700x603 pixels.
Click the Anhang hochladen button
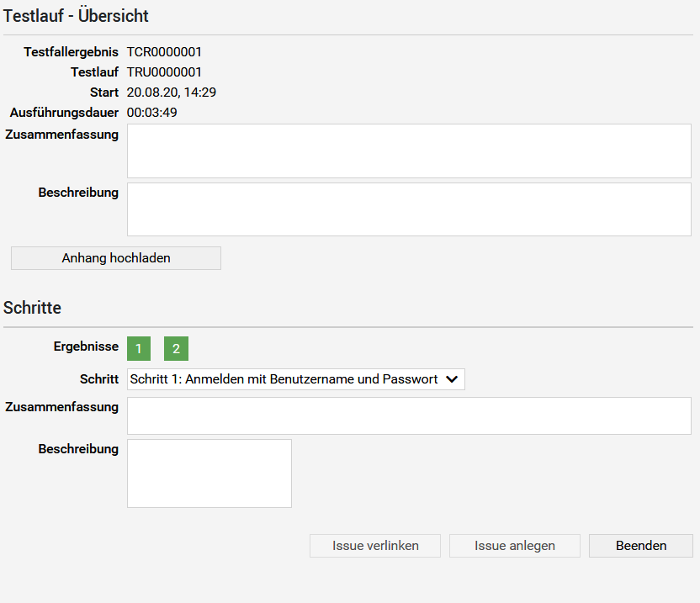[x=116, y=258]
